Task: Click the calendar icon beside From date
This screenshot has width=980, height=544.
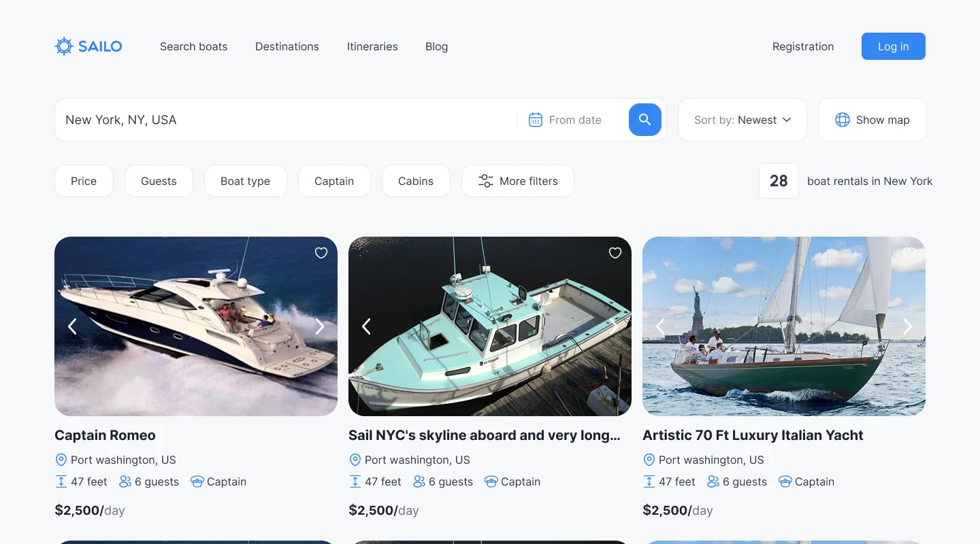Action: coord(536,120)
